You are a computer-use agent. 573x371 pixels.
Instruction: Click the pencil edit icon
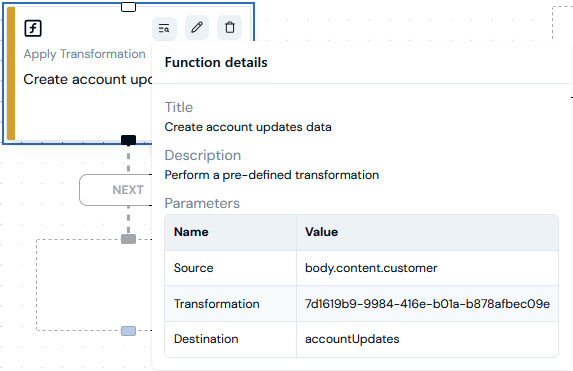197,27
